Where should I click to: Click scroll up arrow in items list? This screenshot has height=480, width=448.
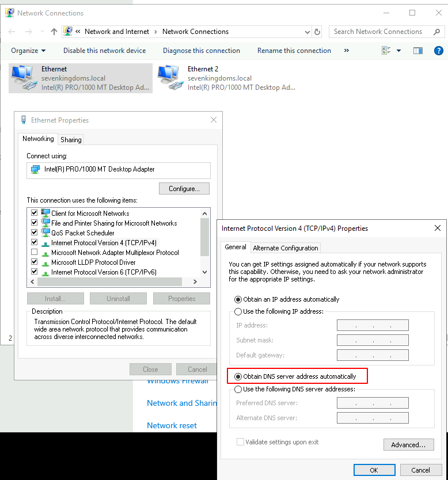coord(204,214)
